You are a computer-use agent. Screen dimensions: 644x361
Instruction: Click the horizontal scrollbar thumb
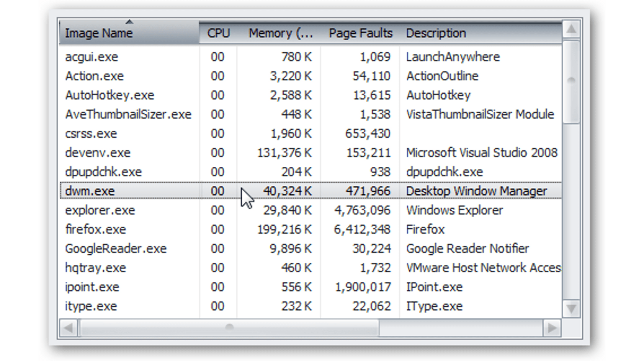[229, 328]
